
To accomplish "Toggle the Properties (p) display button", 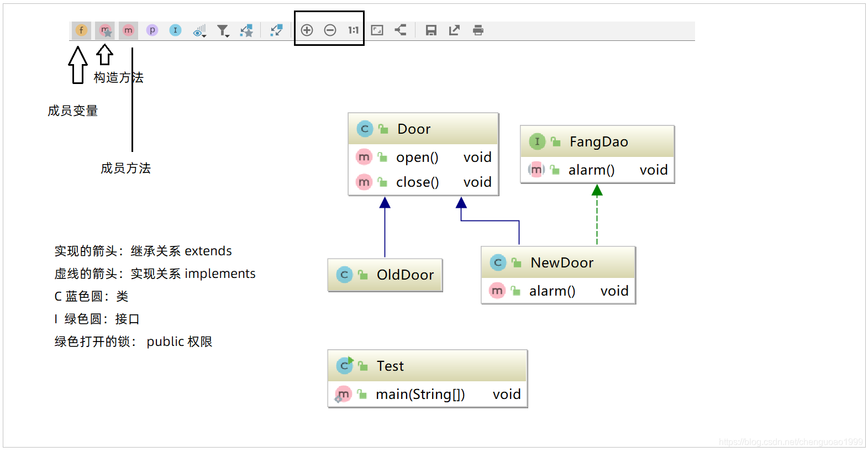I will [152, 30].
